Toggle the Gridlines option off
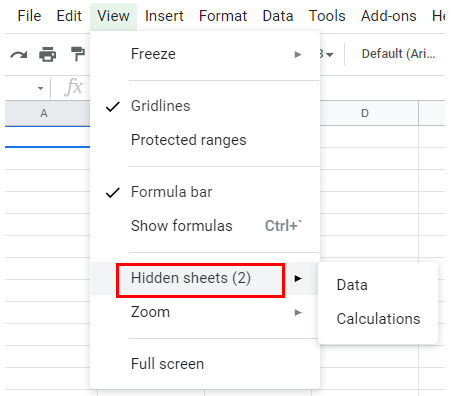 (x=205, y=106)
